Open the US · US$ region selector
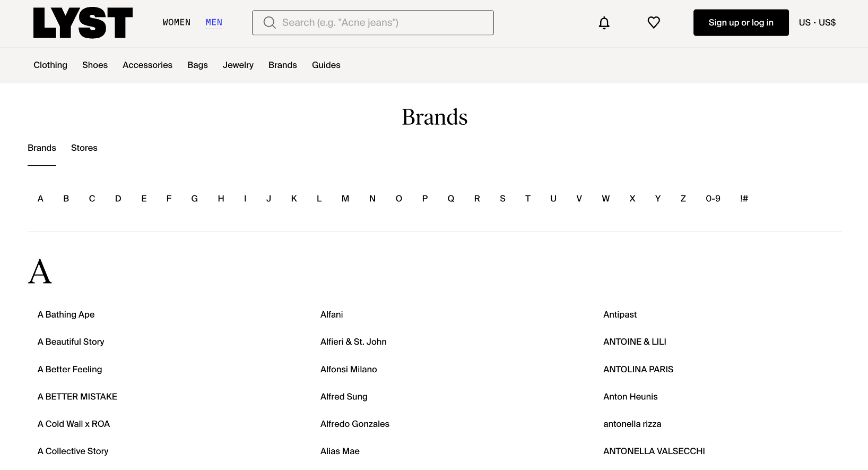The height and width of the screenshot is (470, 868). click(x=817, y=23)
